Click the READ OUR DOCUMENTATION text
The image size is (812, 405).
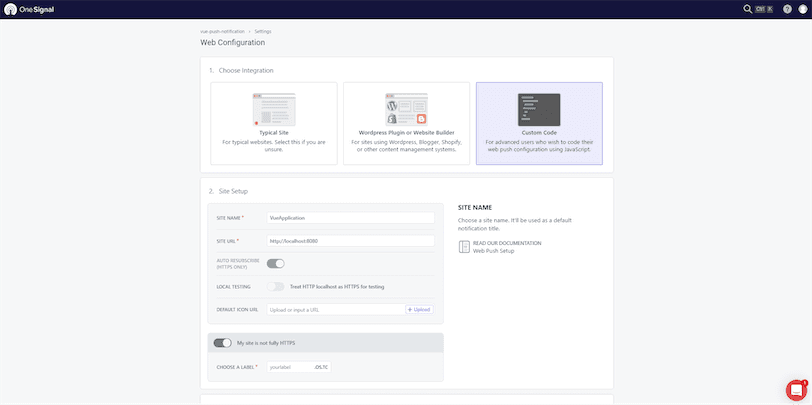[x=507, y=243]
